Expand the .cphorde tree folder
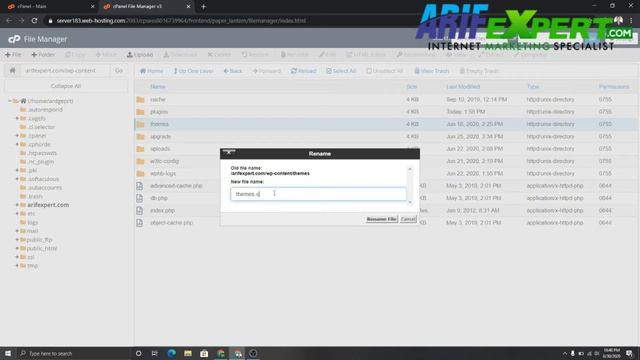Image resolution: width=640 pixels, height=360 pixels. 17,144
